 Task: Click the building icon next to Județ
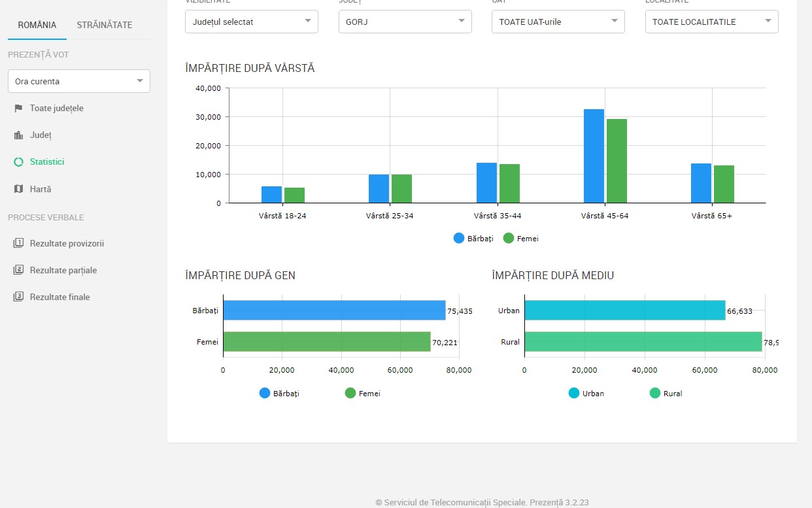click(x=18, y=135)
